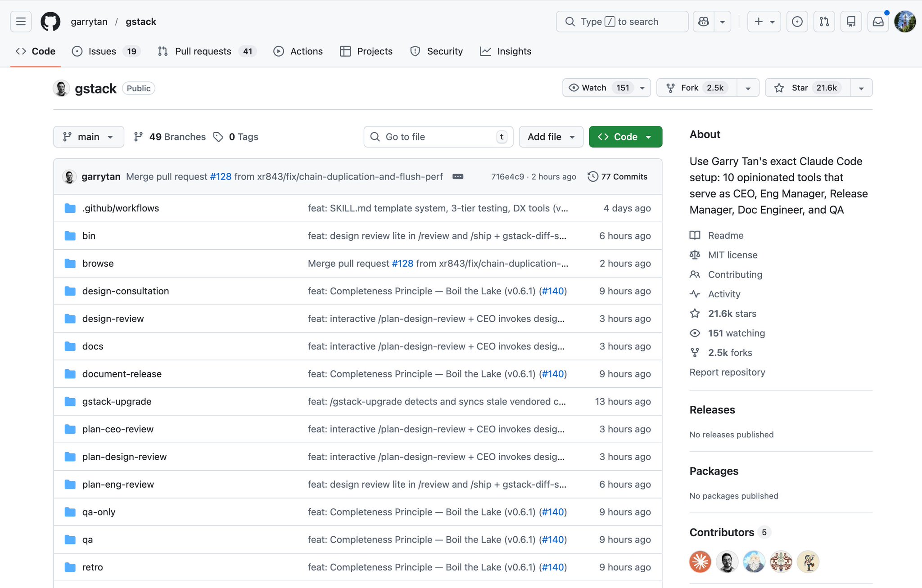Image resolution: width=922 pixels, height=588 pixels.
Task: View the 77 Commits history
Action: point(618,176)
